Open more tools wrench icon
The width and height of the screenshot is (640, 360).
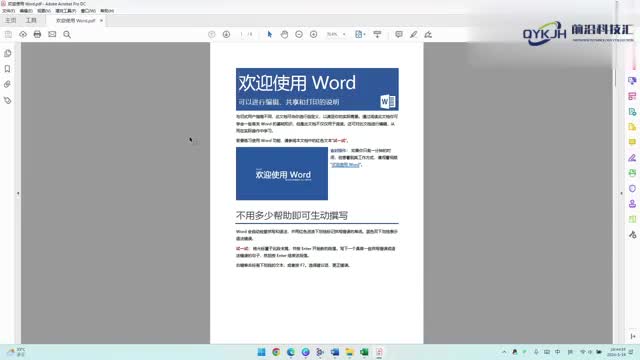pos(632,234)
